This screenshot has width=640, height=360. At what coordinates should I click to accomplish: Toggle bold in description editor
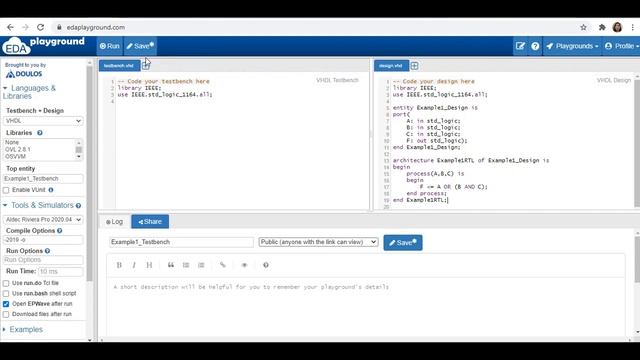click(x=119, y=265)
